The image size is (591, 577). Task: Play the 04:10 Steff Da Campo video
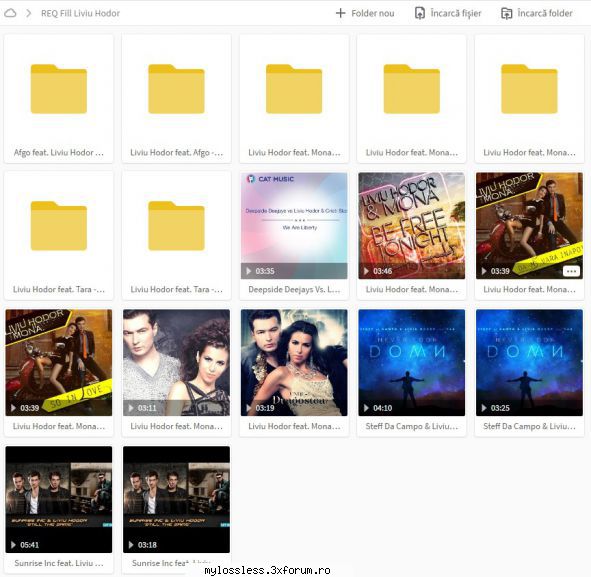[x=366, y=408]
